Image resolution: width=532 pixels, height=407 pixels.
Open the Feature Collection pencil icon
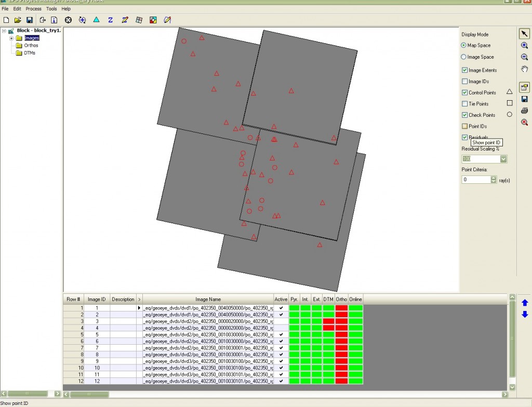[167, 20]
